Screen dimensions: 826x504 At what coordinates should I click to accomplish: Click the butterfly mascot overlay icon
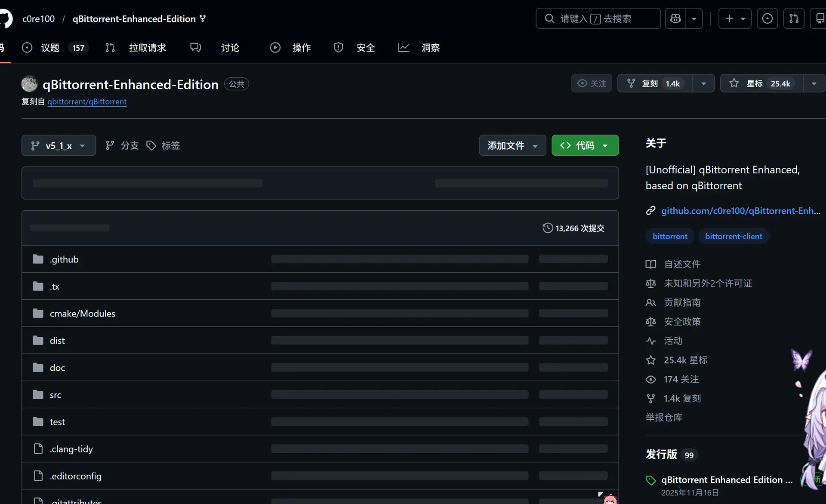coord(801,360)
